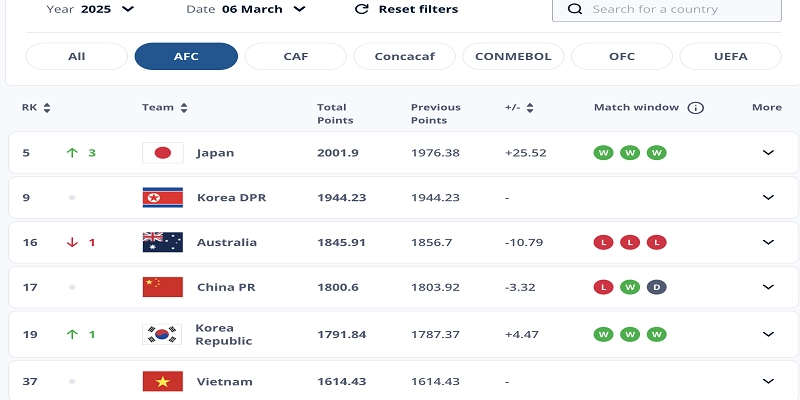Sort by RK column arrows
The image size is (800, 400).
[47, 108]
